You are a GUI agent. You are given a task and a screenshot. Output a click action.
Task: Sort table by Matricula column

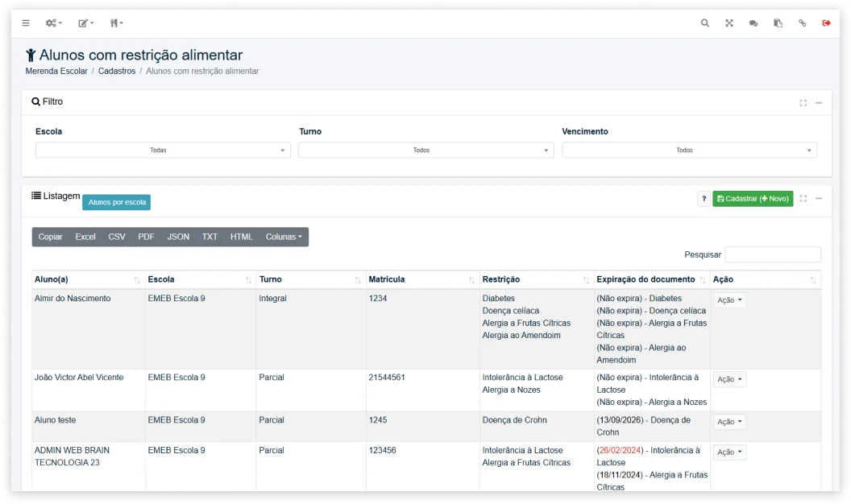[422, 279]
